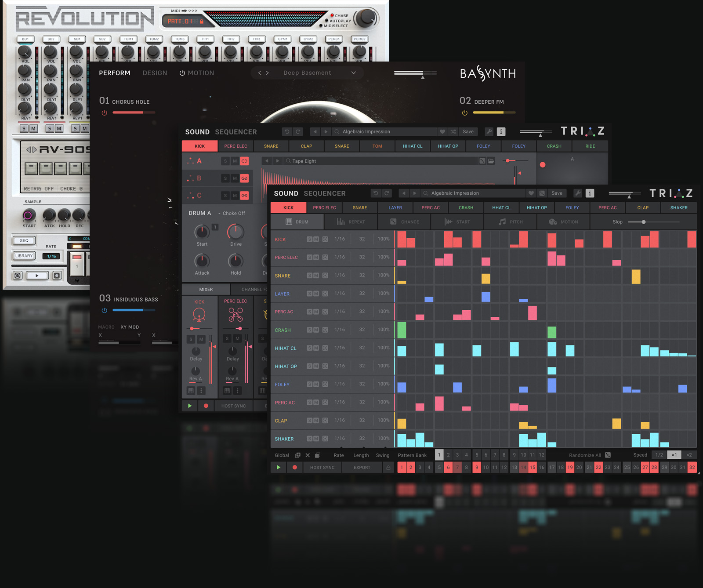This screenshot has width=703, height=588.
Task: Click the PERC ELEC icon in the mixer
Action: [236, 315]
